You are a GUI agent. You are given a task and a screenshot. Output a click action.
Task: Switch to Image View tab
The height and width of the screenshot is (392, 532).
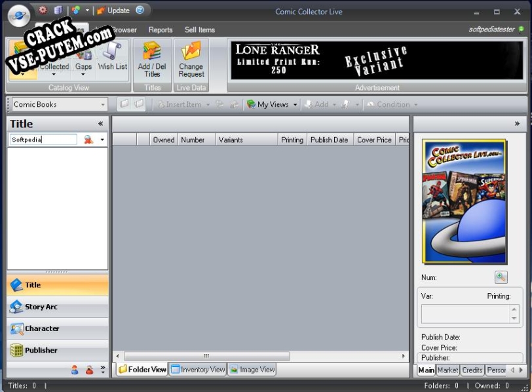coord(252,369)
